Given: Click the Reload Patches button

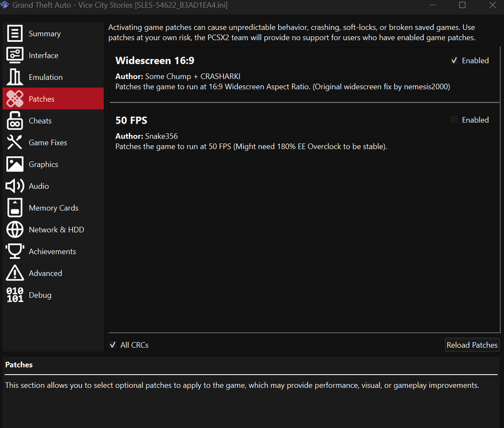Looking at the screenshot, I should point(472,345).
